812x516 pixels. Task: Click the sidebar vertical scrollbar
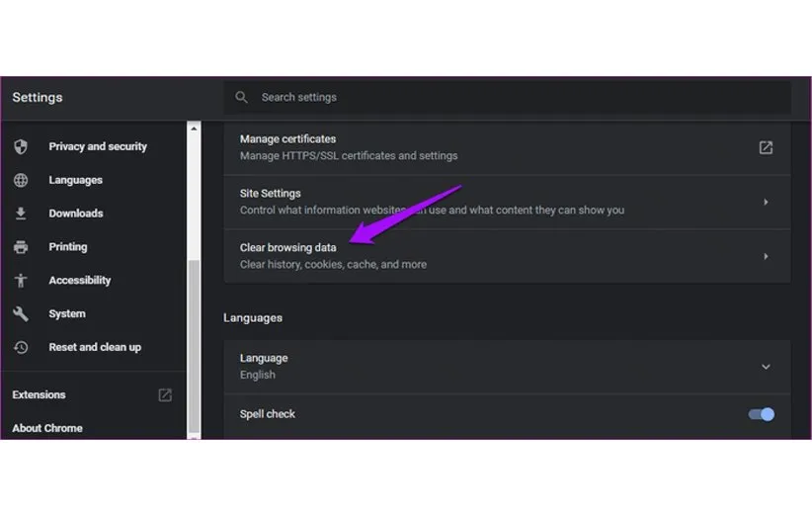(x=194, y=346)
